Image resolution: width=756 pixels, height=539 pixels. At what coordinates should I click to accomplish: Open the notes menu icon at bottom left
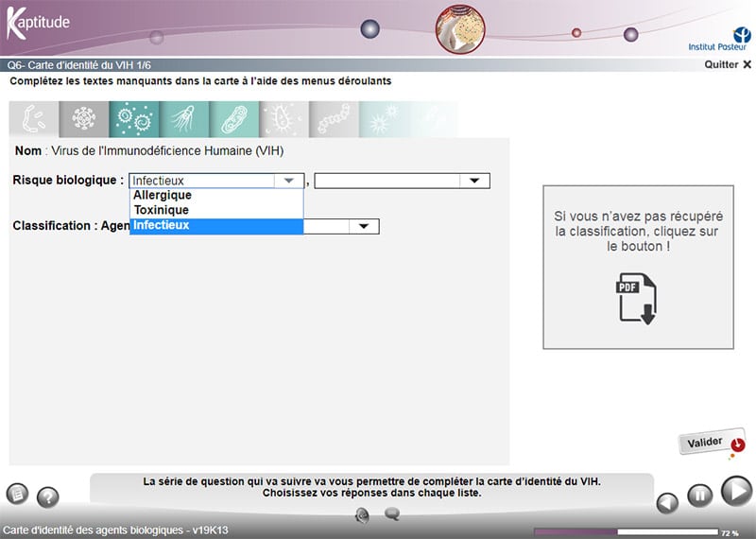(18, 494)
